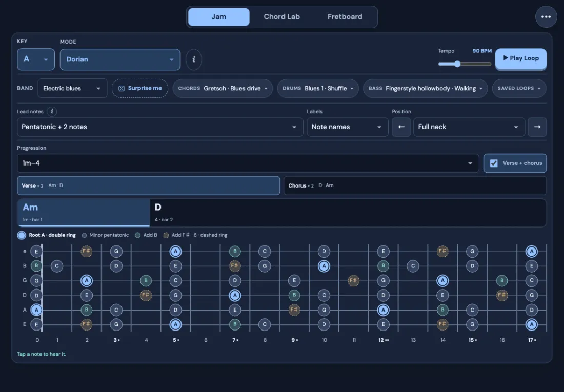This screenshot has height=392, width=564.
Task: Click the Play Loop button
Action: pos(521,58)
